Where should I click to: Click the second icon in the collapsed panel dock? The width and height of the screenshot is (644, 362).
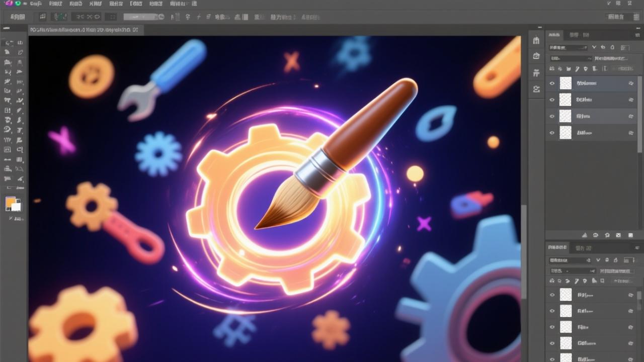(x=536, y=56)
